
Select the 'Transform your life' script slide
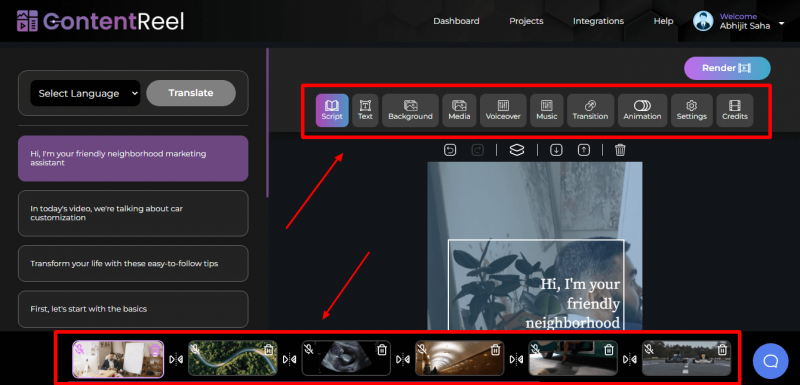pos(133,264)
